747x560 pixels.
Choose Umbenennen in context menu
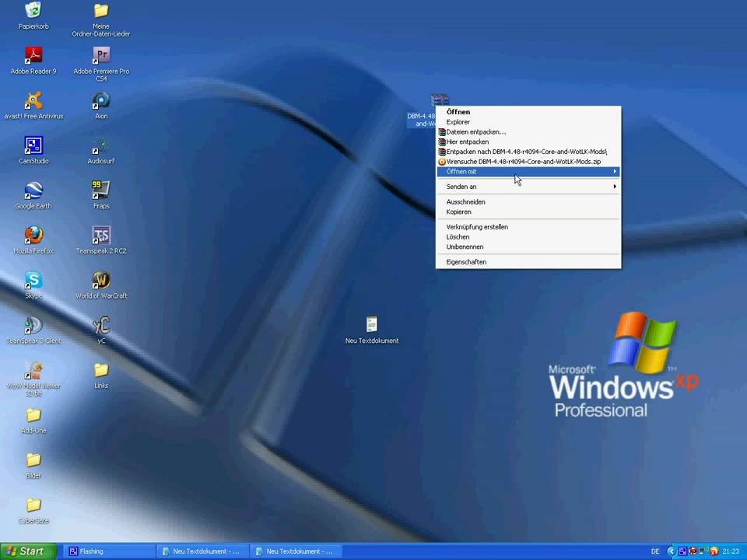point(528,247)
